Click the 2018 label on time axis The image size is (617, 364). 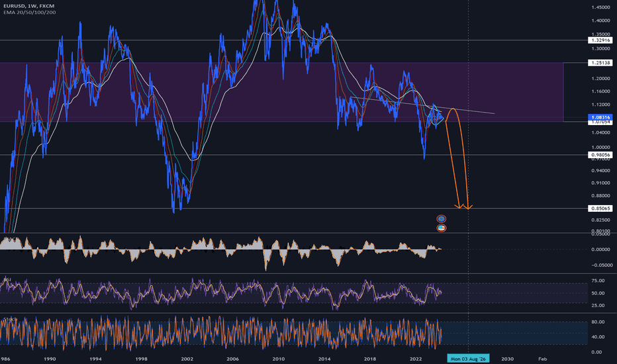pyautogui.click(x=370, y=359)
